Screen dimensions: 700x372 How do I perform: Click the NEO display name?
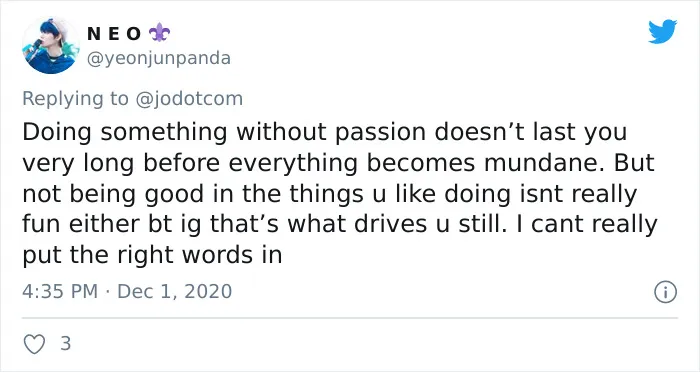[114, 34]
